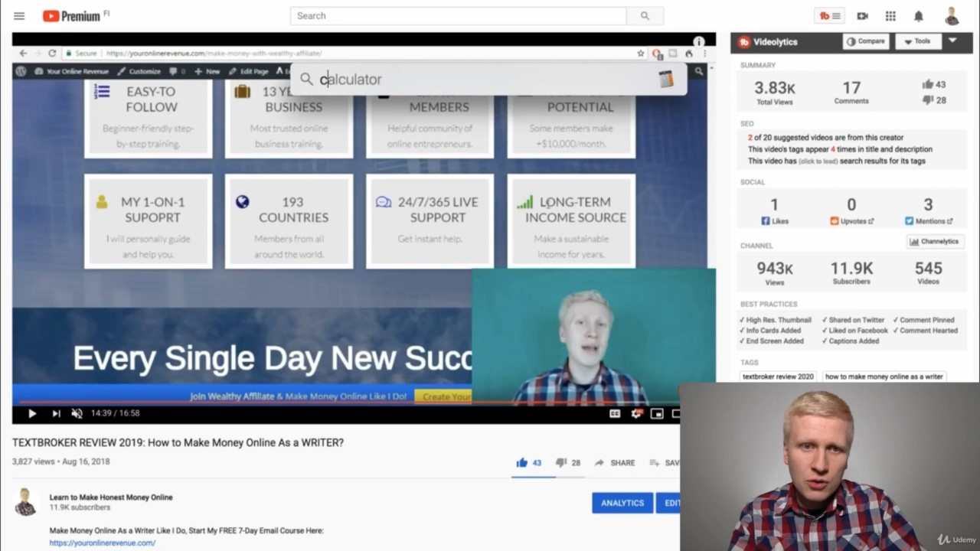
Task: Click the 17 Comments stat
Action: (851, 92)
